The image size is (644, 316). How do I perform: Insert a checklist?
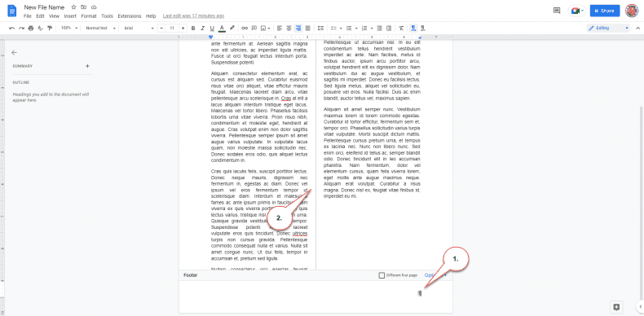(x=333, y=29)
